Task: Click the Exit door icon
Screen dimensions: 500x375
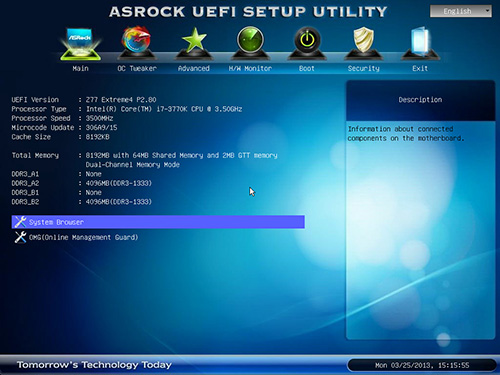Action: pyautogui.click(x=420, y=43)
